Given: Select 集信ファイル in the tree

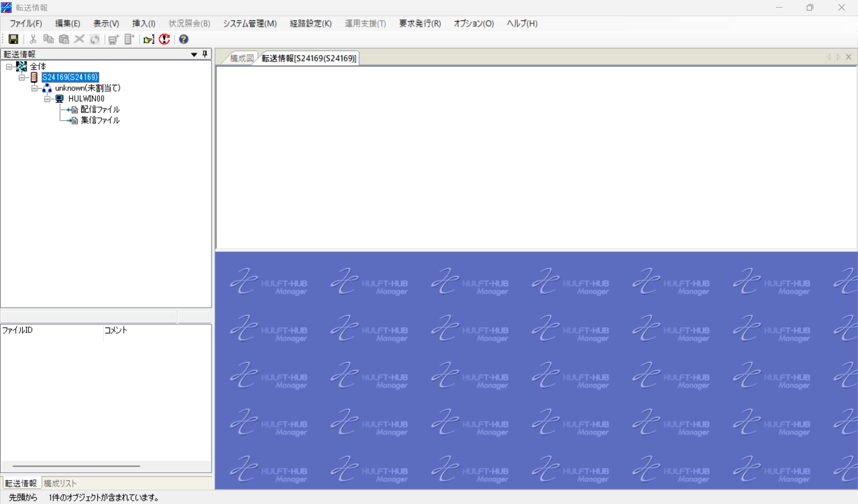Looking at the screenshot, I should 100,120.
